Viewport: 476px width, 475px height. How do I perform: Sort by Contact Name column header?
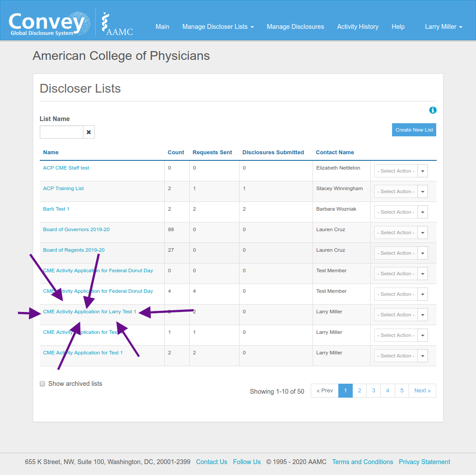point(335,153)
